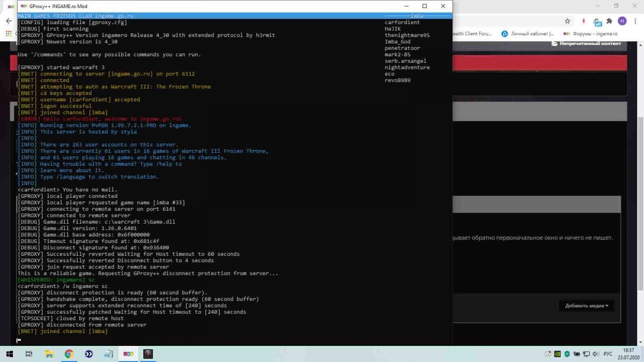Click the 'Непрочитанный контент' link
Viewport: 644px width, 362px height.
(x=587, y=43)
